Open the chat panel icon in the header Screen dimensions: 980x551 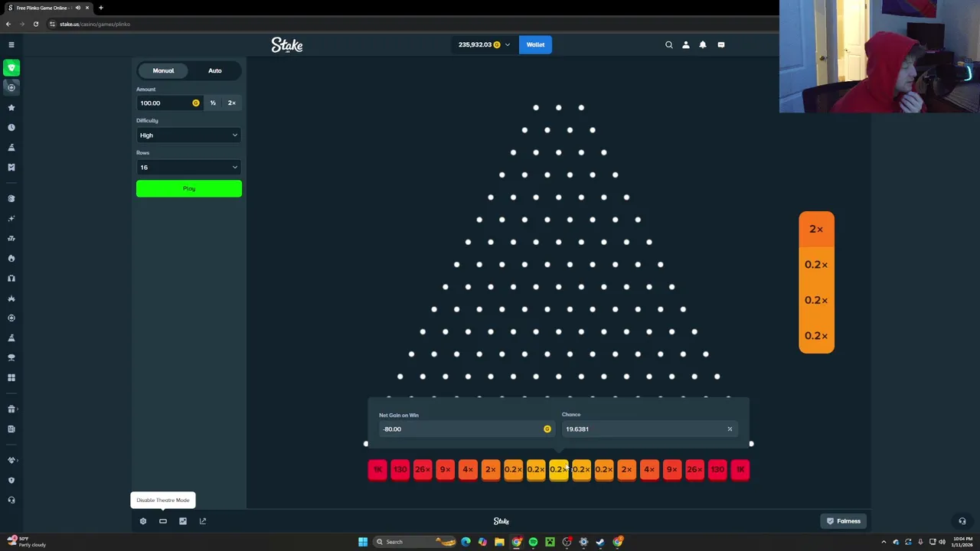pyautogui.click(x=721, y=44)
